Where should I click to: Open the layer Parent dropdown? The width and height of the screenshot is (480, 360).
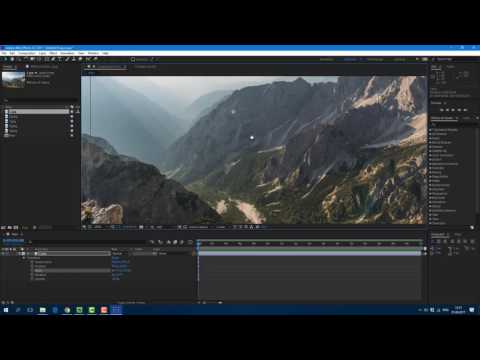173,254
